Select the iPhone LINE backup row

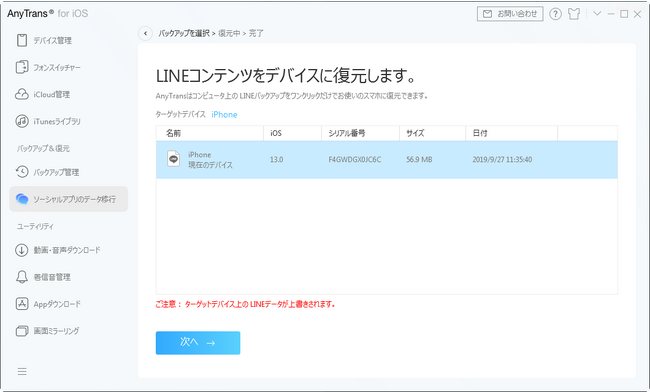[x=386, y=160]
